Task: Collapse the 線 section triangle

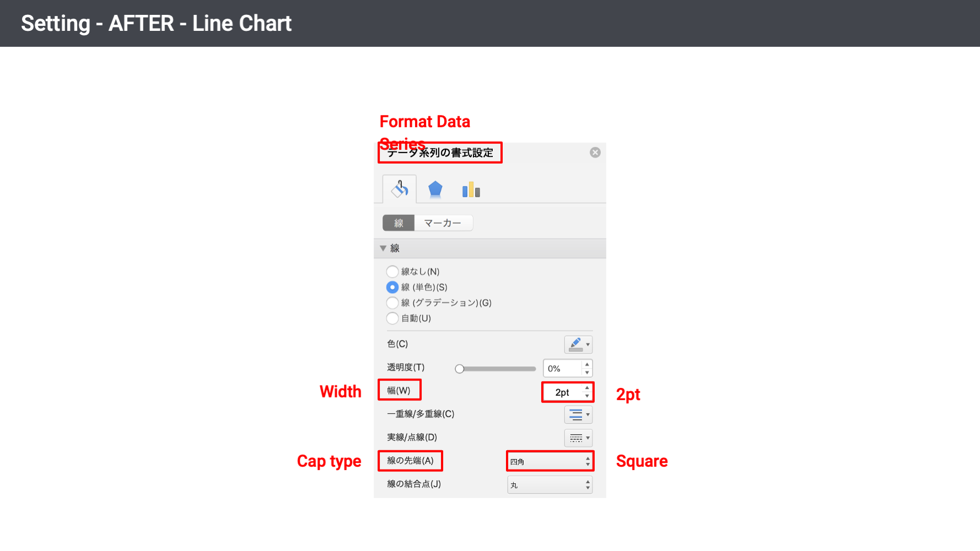Action: pyautogui.click(x=383, y=249)
